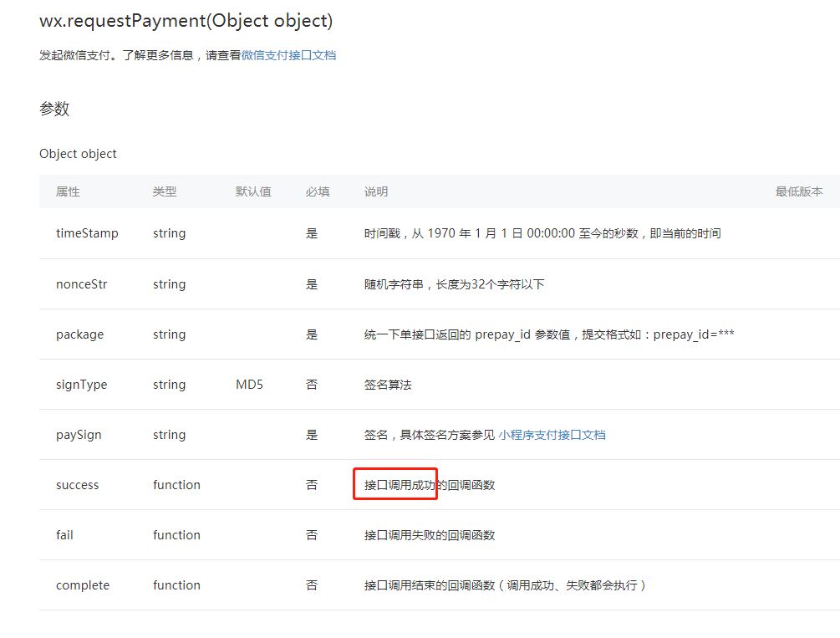840x638 pixels.
Task: Click the MD5 default value cell
Action: coord(249,385)
